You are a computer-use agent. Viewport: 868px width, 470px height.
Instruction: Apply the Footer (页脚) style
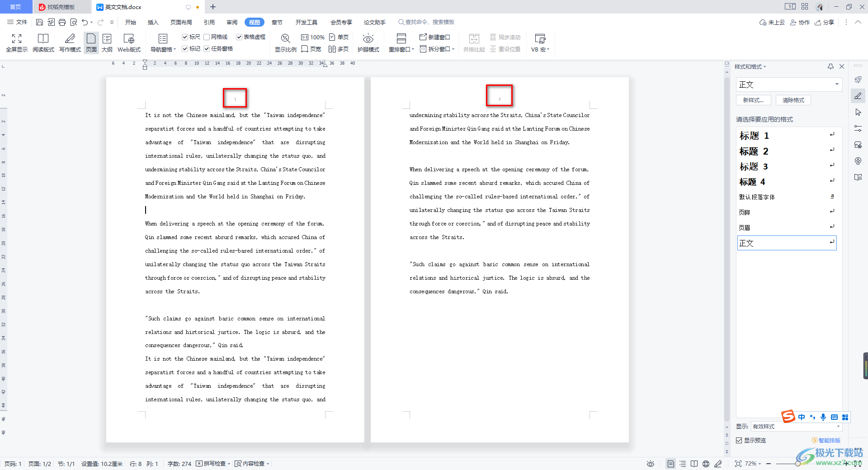(x=787, y=212)
